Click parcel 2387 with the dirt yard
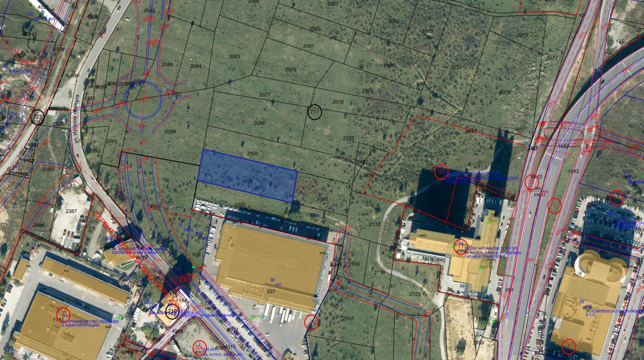 pyautogui.click(x=71, y=211)
